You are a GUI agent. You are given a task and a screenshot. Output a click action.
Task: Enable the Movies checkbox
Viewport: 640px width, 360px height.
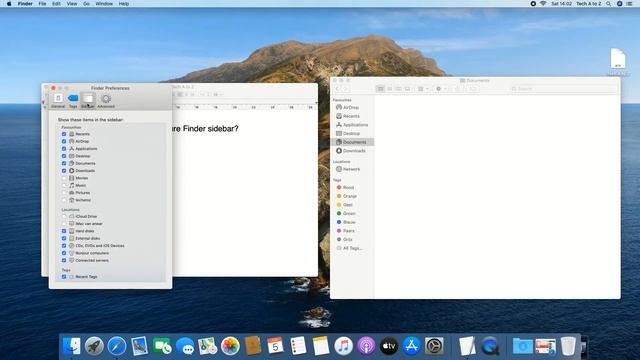pos(64,178)
